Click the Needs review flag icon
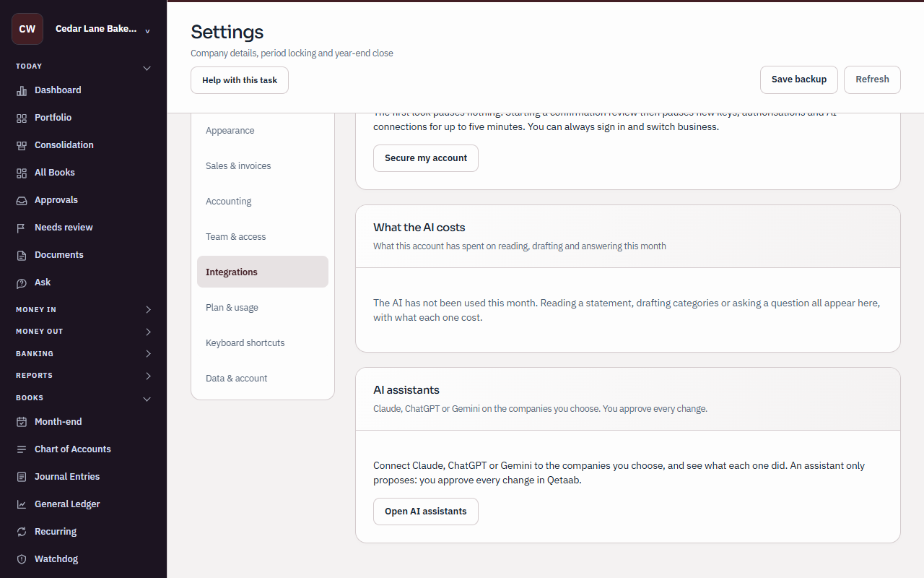The width and height of the screenshot is (924, 578). tap(22, 228)
